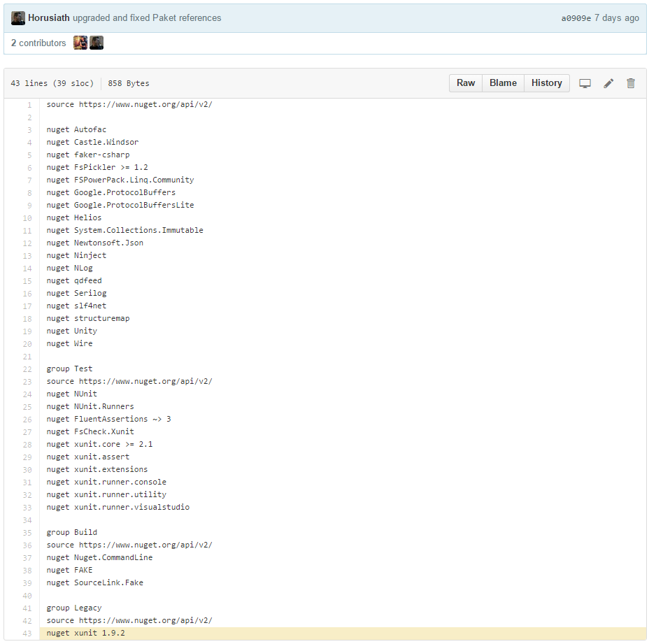This screenshot has height=644, width=649.
Task: Open the first contributor avatar
Action: point(80,43)
